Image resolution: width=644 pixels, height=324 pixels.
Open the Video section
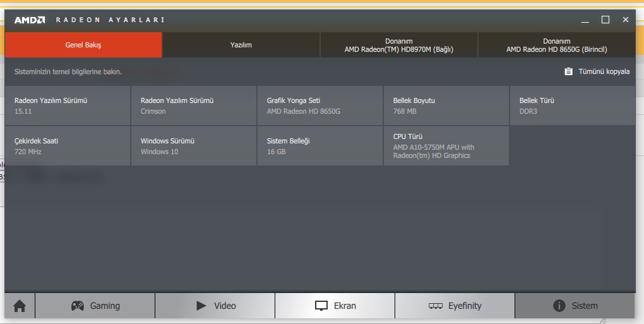[x=215, y=306]
